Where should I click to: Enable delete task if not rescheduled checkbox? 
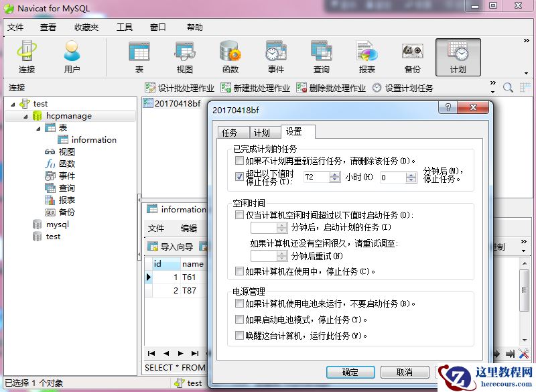pos(239,160)
